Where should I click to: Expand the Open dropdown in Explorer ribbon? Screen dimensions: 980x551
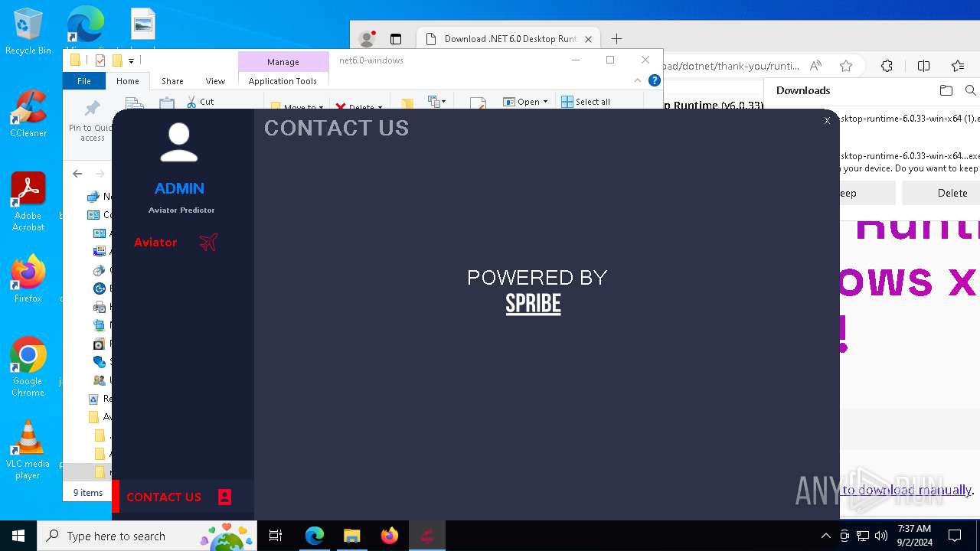click(x=526, y=102)
